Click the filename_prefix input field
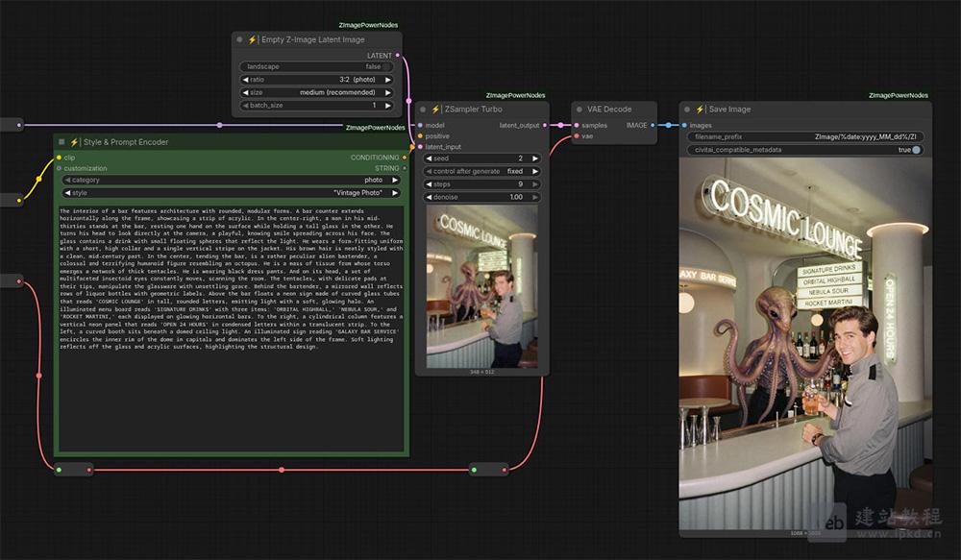This screenshot has height=560, width=961. coord(806,137)
